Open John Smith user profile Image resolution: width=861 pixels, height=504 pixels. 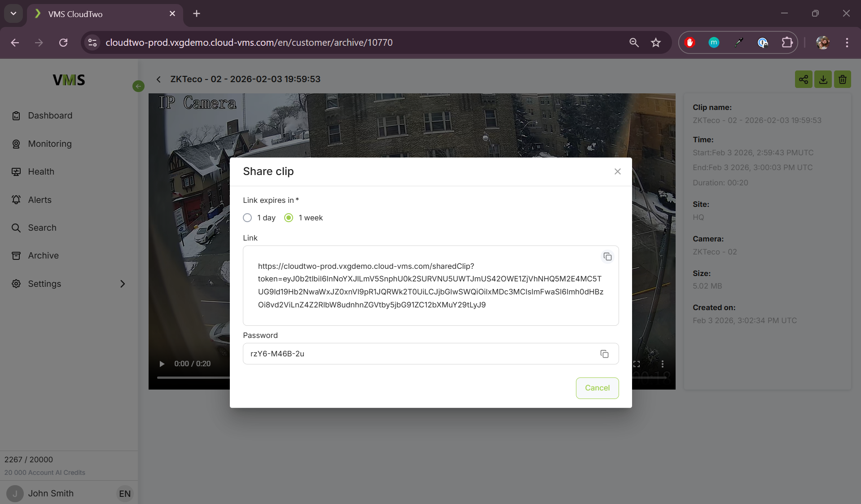(x=50, y=494)
